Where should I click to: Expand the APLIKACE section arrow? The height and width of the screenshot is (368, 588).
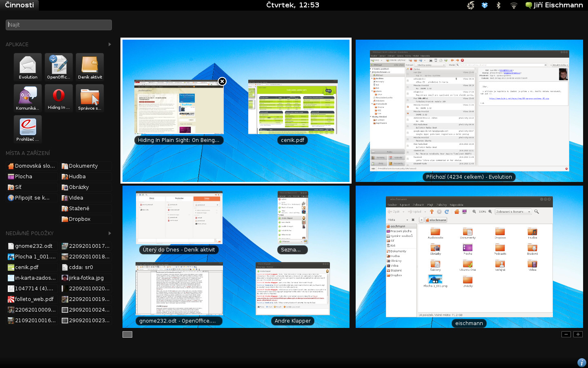click(x=109, y=44)
